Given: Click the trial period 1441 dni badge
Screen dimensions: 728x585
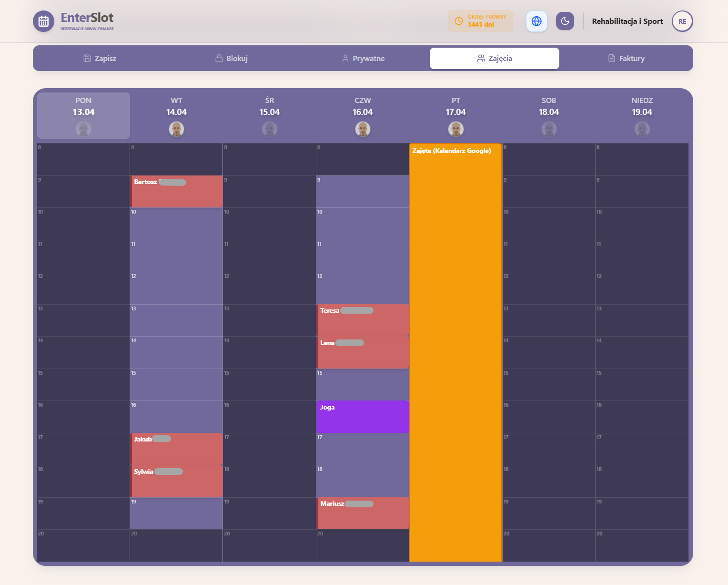Looking at the screenshot, I should 480,21.
